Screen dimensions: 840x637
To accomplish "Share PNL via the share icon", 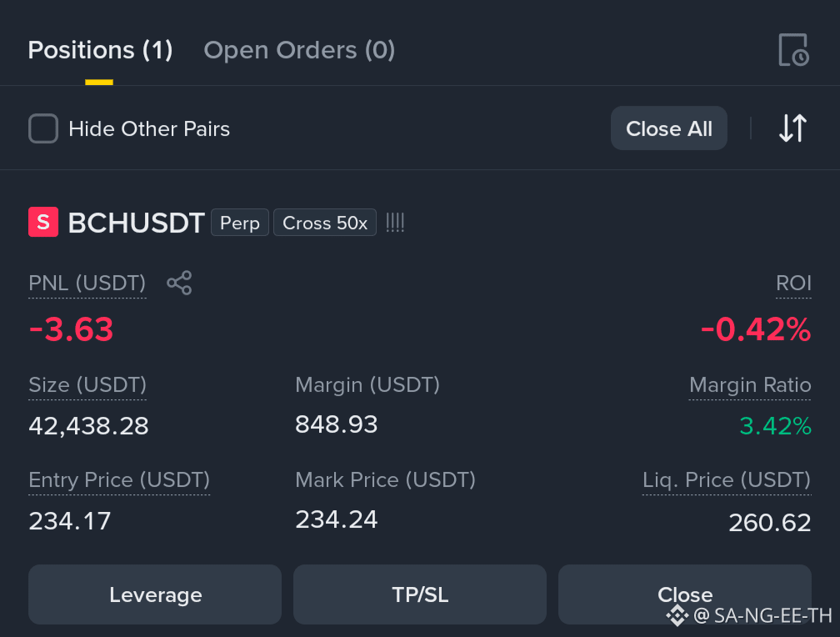I will click(179, 283).
